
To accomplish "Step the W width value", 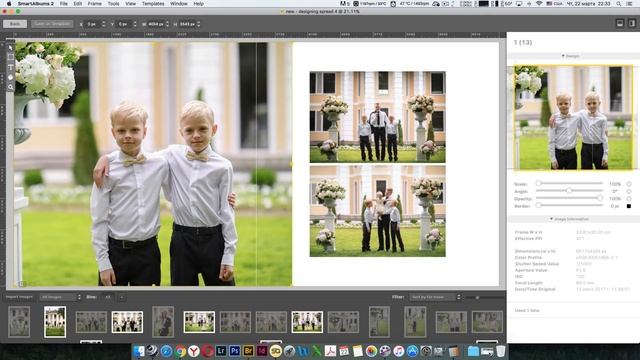I will (167, 24).
